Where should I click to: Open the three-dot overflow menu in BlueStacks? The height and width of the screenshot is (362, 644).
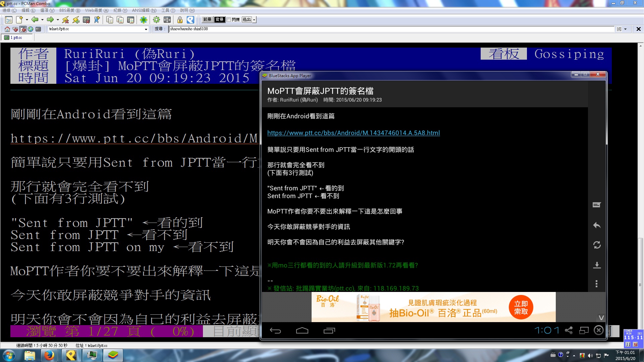click(596, 284)
